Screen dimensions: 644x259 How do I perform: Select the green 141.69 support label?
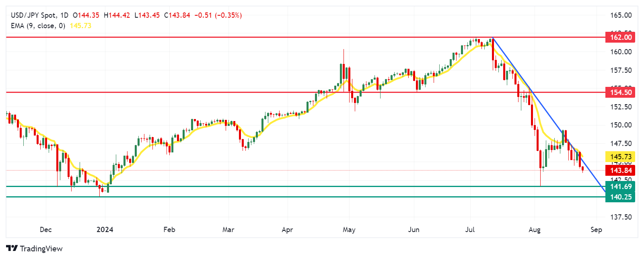[x=621, y=187]
